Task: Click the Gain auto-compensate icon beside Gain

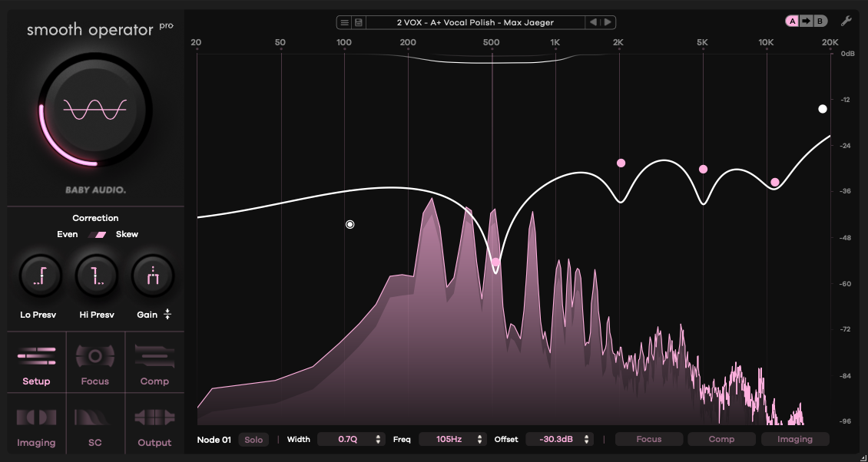Action: click(x=167, y=315)
